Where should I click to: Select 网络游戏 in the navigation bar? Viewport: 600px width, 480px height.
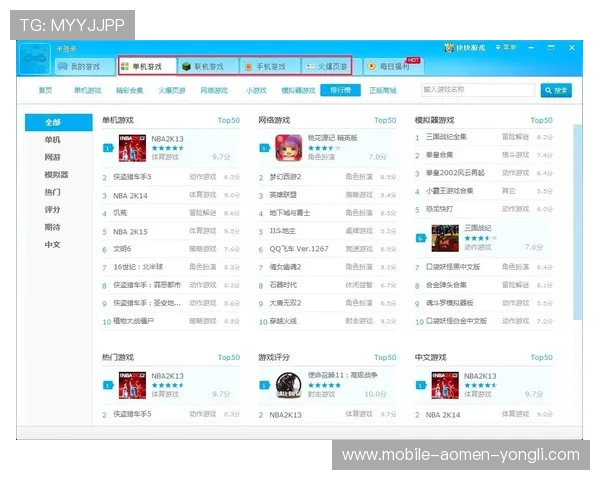tap(214, 90)
